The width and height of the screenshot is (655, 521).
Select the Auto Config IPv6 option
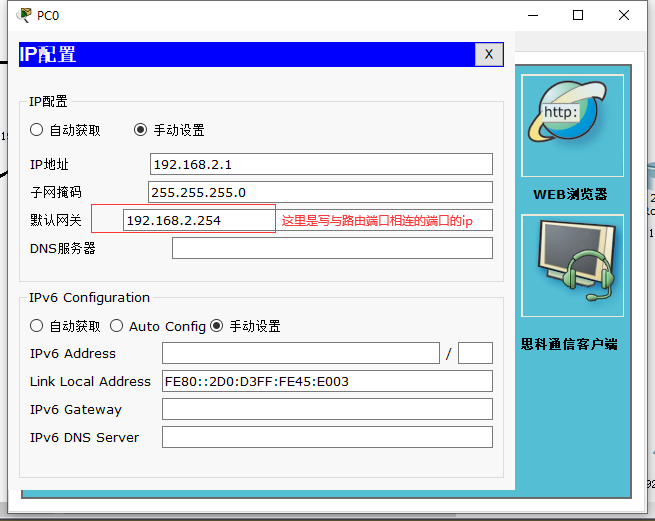pos(117,326)
